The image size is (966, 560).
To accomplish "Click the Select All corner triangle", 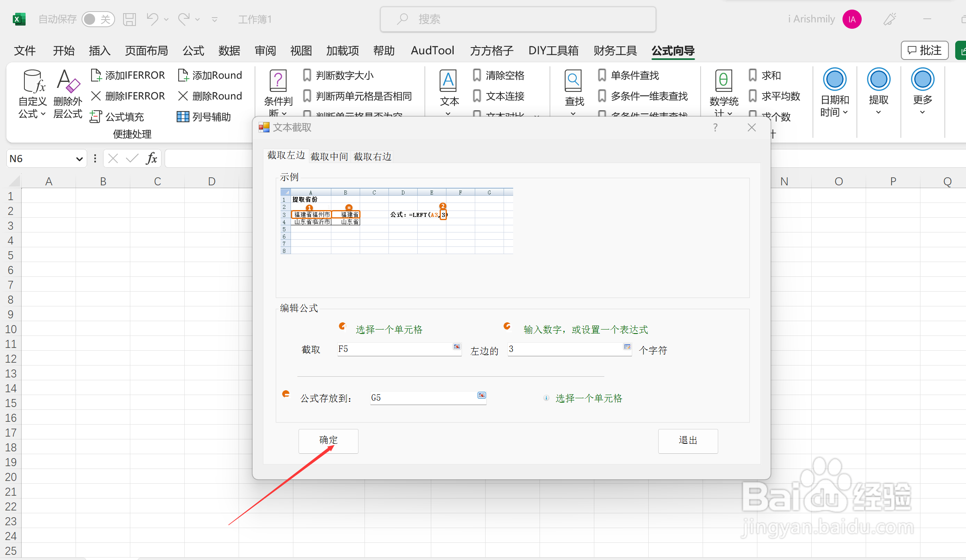I will [x=14, y=181].
